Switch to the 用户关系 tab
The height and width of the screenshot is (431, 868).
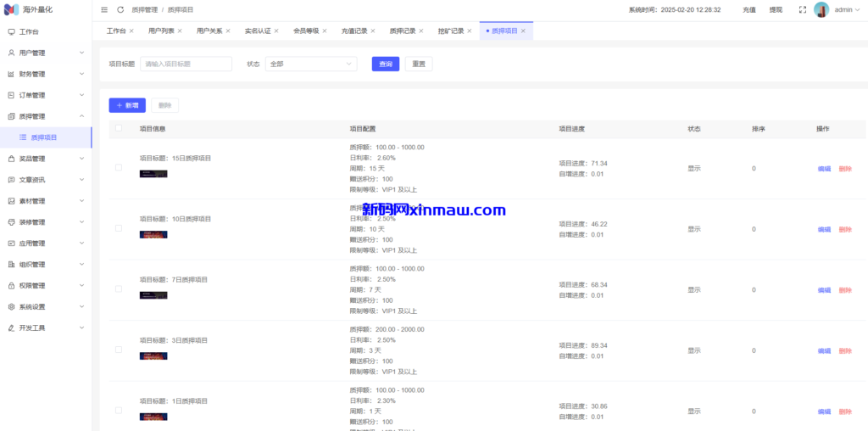coord(209,31)
